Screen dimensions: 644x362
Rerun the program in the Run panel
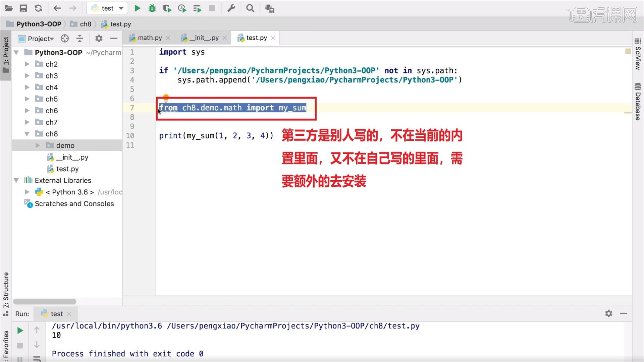tap(20, 330)
